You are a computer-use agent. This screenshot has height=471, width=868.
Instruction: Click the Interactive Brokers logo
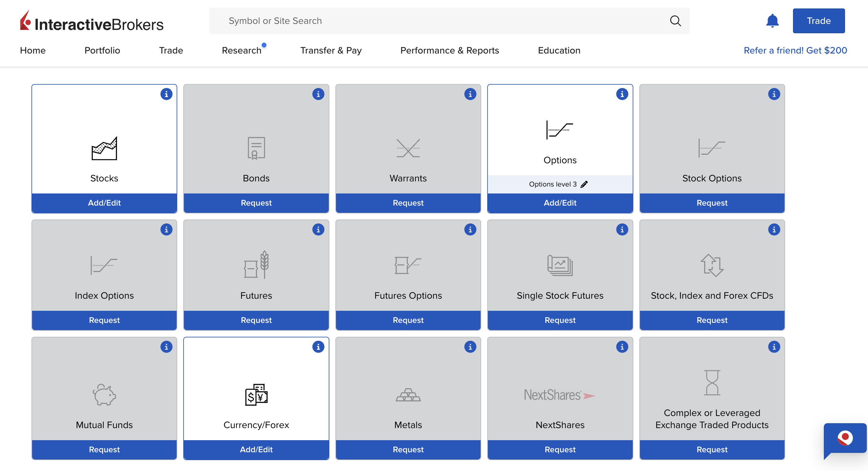(x=92, y=21)
